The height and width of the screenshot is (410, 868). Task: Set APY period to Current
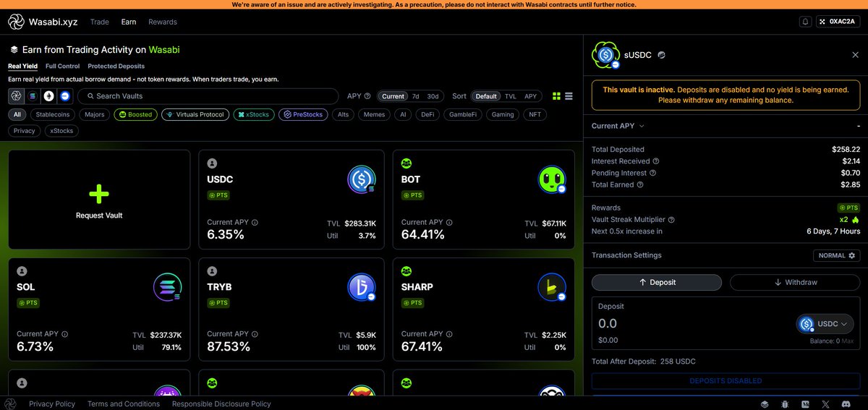[x=393, y=96]
